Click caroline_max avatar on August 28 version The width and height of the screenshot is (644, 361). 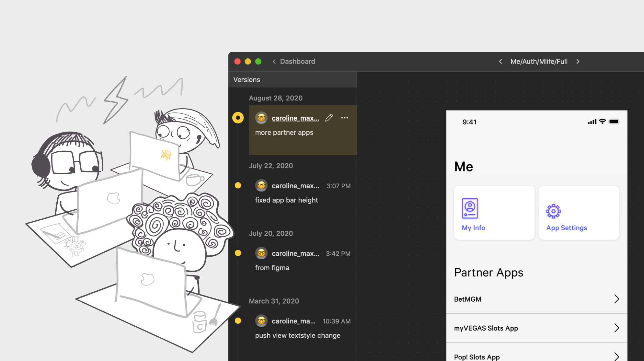261,118
